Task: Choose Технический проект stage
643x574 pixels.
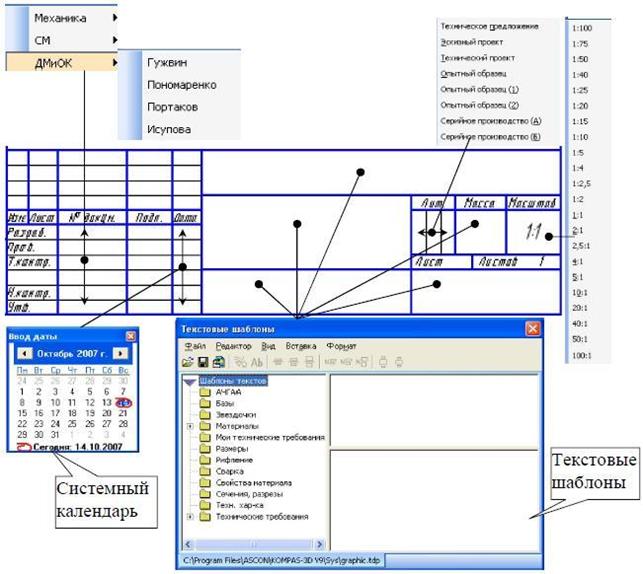Action: [478, 58]
